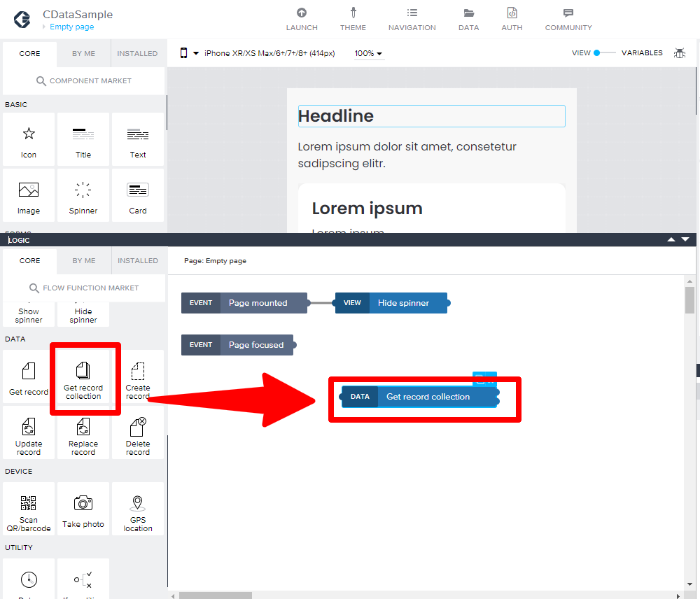Image resolution: width=700 pixels, height=599 pixels.
Task: Choose the Scan QR/barcode function
Action: 29,509
